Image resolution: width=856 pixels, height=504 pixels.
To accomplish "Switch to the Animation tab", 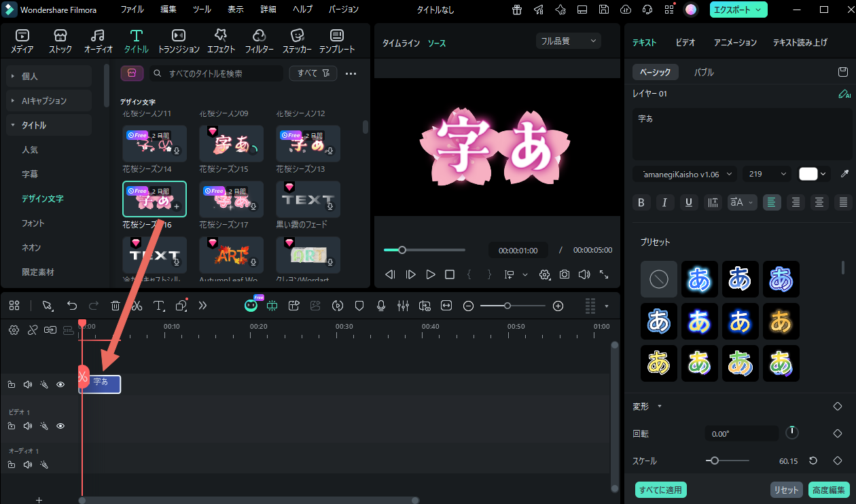I will (x=734, y=42).
